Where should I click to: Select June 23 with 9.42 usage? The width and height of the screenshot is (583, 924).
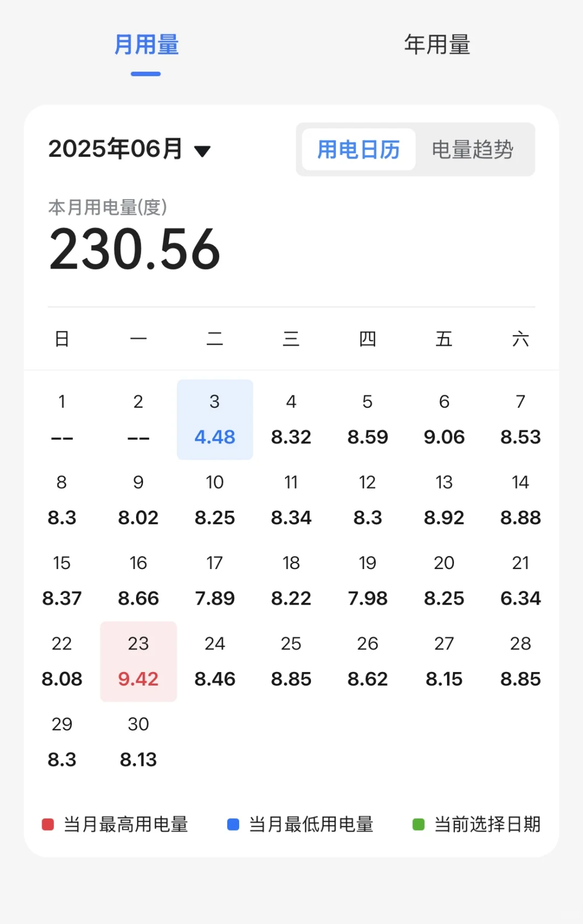coord(138,661)
